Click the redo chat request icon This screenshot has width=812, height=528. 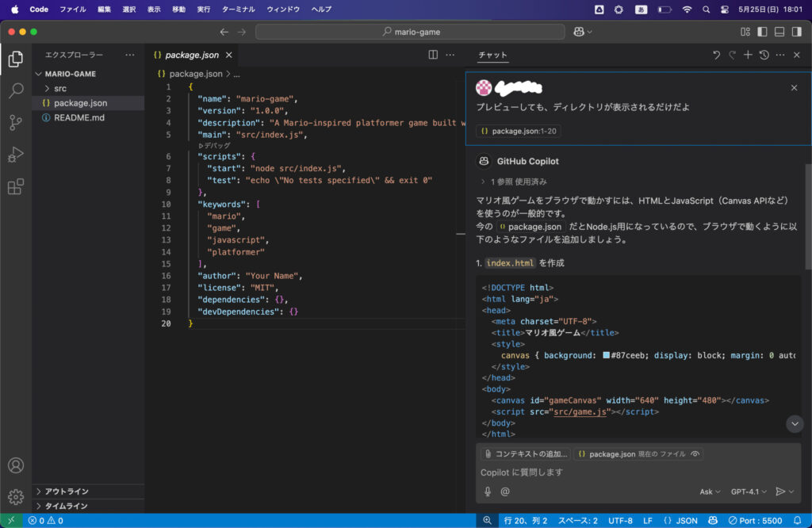coord(732,55)
